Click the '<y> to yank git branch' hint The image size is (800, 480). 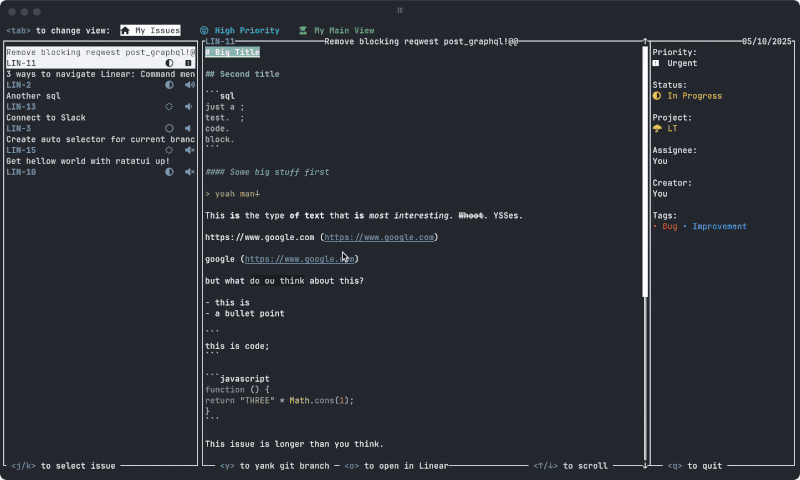(274, 466)
